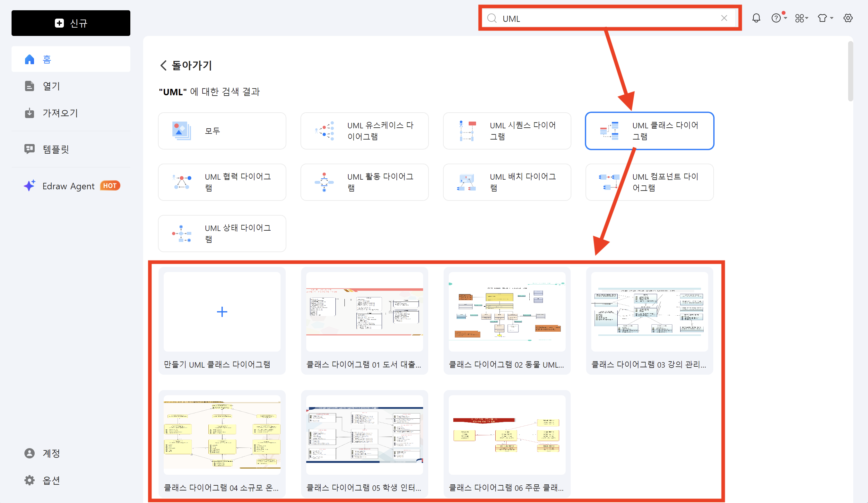Select the UML 활동 다이어그램 category
Image resolution: width=868 pixels, height=503 pixels.
click(364, 182)
